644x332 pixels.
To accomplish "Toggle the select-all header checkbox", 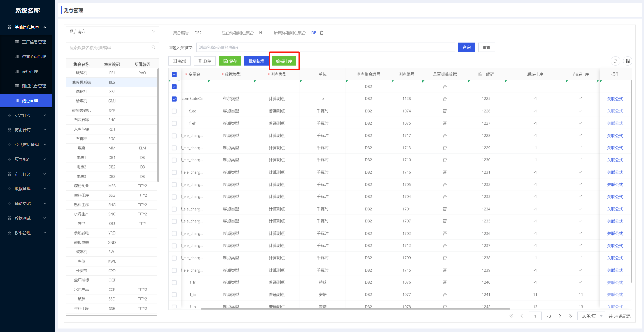I will click(x=174, y=74).
